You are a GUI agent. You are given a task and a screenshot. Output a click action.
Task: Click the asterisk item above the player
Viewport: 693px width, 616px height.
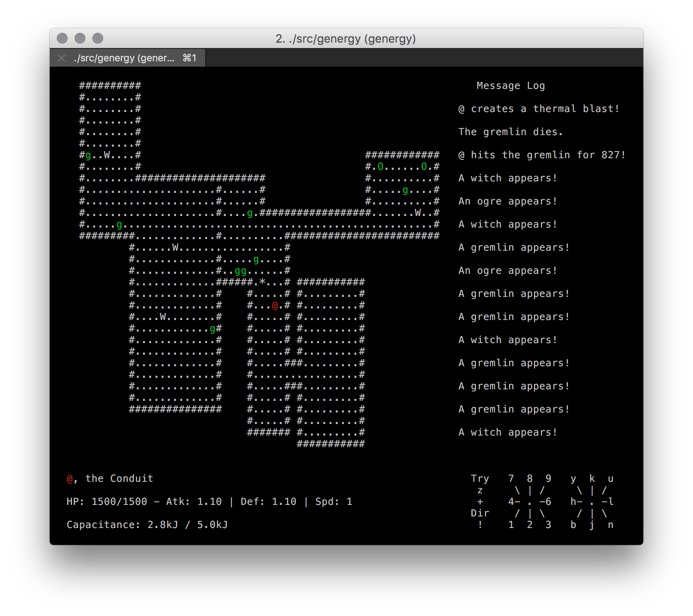262,282
